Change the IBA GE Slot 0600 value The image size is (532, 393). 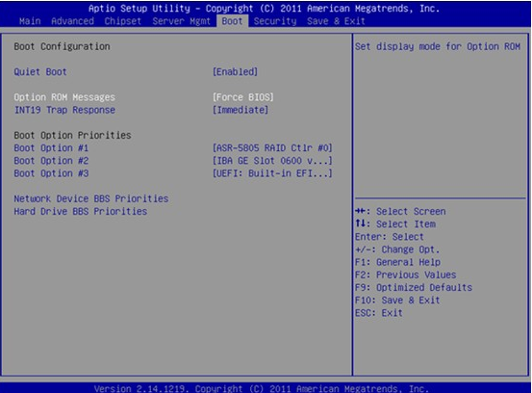[272, 160]
